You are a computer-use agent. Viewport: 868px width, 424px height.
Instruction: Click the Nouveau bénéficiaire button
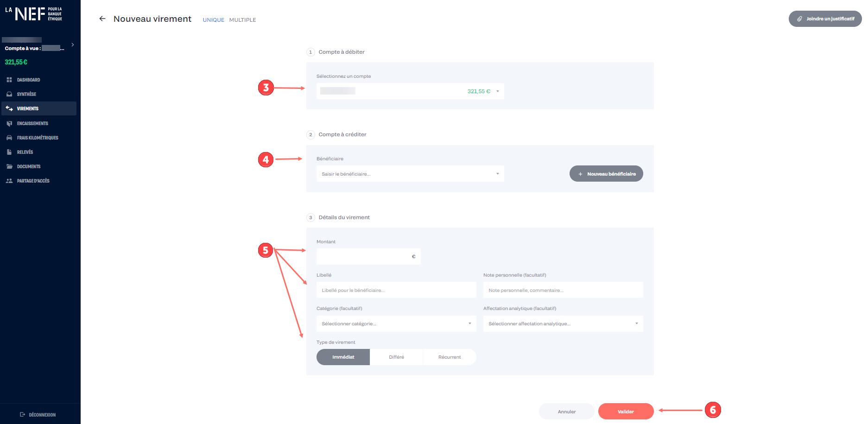606,174
